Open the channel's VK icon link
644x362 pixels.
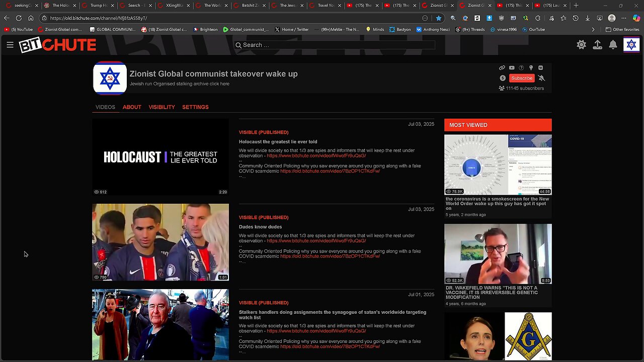(x=540, y=68)
